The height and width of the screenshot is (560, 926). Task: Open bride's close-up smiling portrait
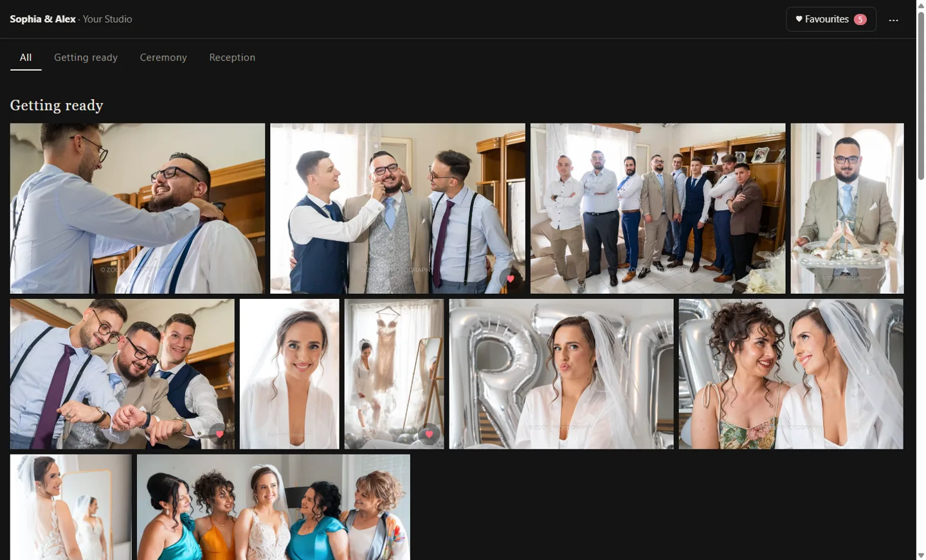(289, 374)
